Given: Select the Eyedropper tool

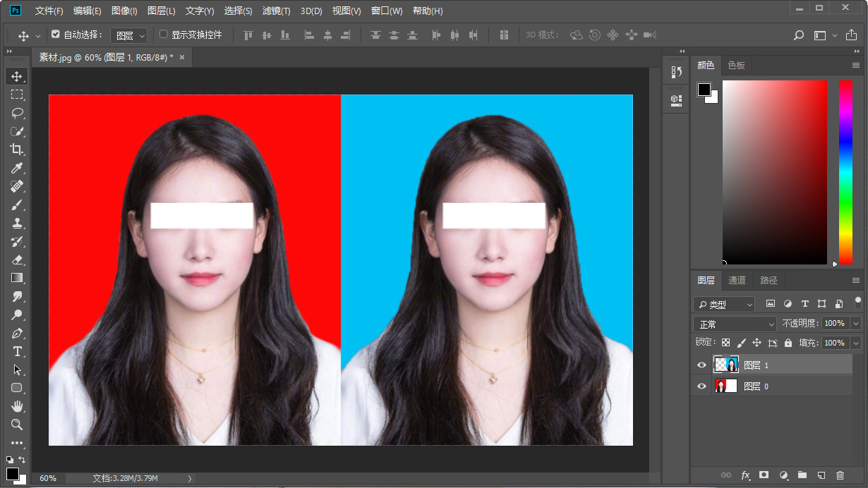Looking at the screenshot, I should click(17, 168).
